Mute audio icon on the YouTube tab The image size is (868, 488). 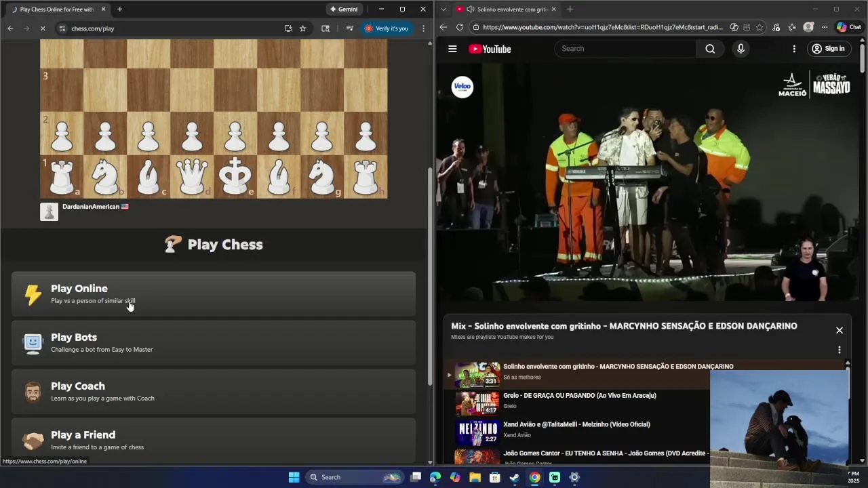coord(471,9)
